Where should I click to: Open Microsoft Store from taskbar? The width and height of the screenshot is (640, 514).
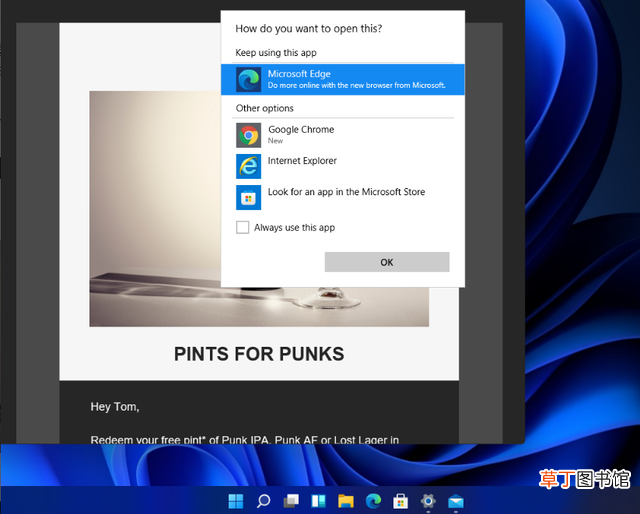tap(400, 501)
